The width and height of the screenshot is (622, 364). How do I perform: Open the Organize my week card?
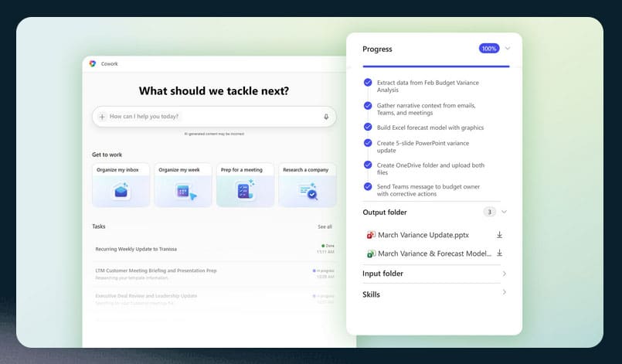[x=183, y=185]
